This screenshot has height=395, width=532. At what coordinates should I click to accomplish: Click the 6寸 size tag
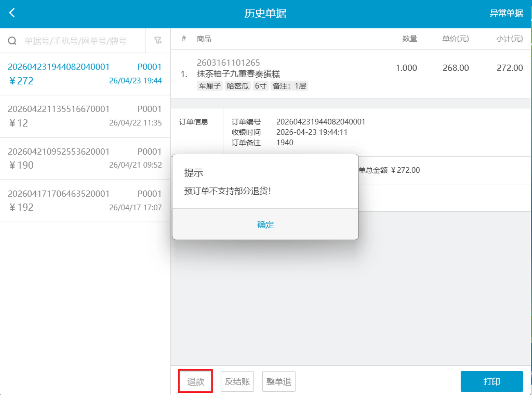(260, 86)
